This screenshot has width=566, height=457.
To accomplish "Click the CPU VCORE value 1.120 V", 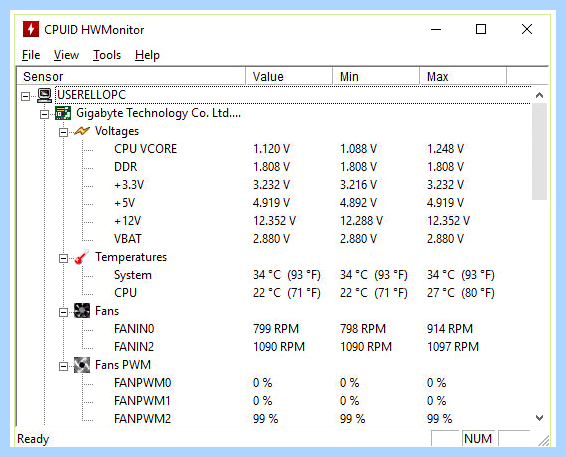I will click(x=271, y=149).
